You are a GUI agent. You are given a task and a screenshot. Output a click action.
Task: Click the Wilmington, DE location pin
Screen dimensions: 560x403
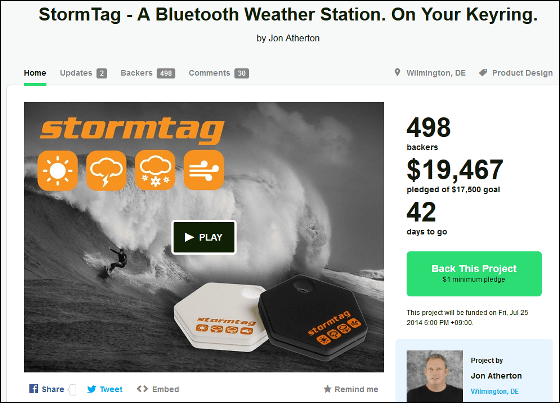(x=397, y=73)
